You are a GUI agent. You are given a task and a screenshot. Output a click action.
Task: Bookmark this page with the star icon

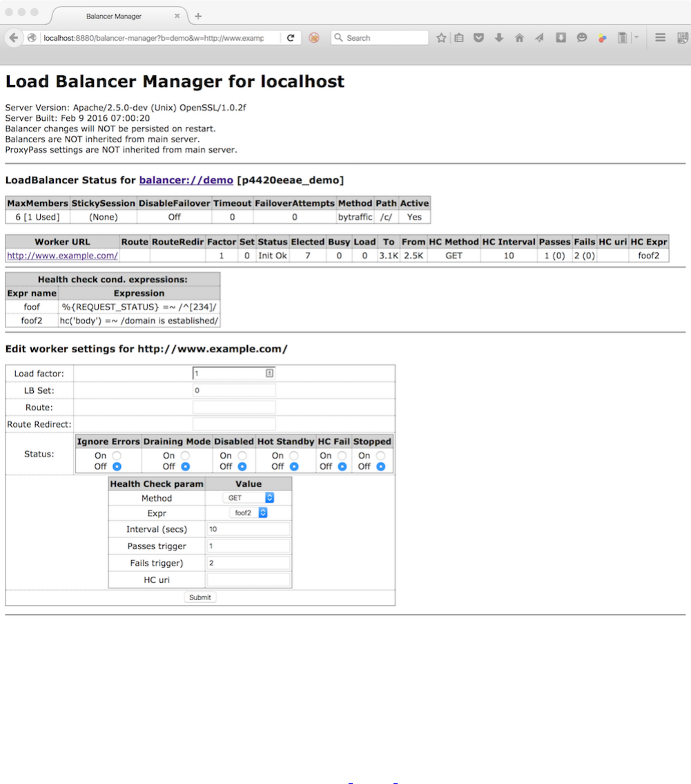tap(441, 38)
